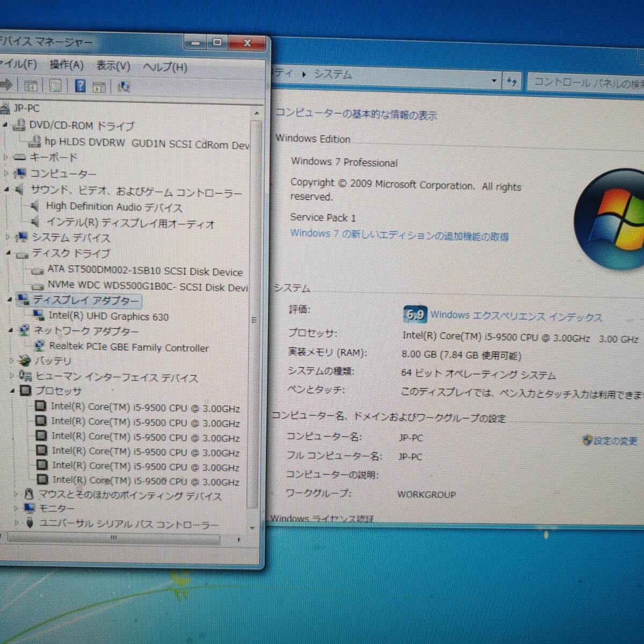Collapse the ディスプレイ アダプター node
Screen dimensions: 644x644
(x=10, y=299)
